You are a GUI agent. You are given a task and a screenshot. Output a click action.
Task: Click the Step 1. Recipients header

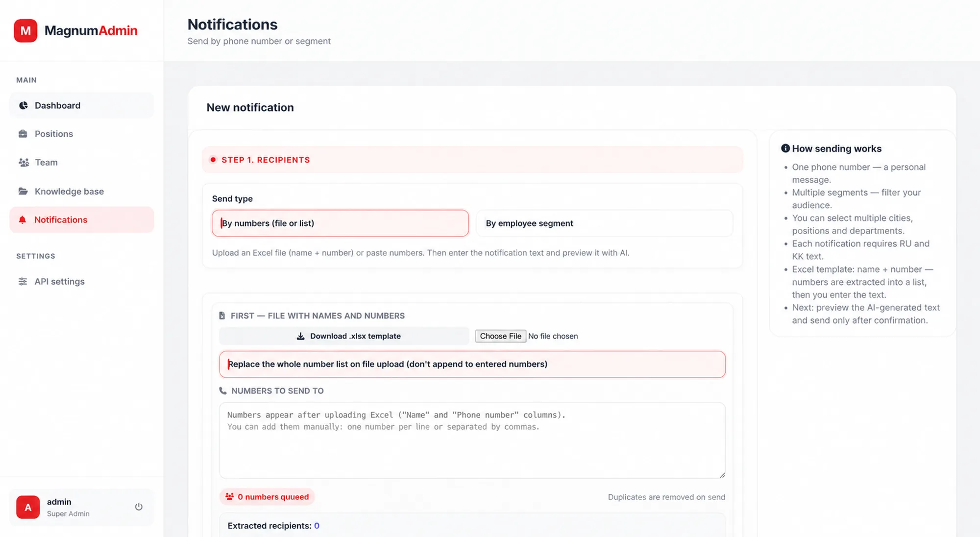click(x=472, y=160)
